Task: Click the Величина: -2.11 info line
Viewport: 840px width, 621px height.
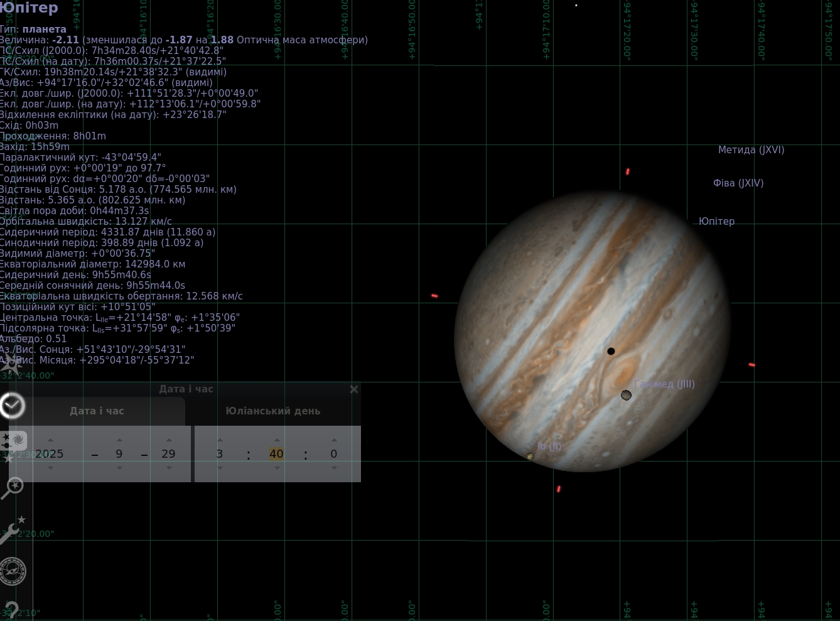Action: click(x=184, y=40)
